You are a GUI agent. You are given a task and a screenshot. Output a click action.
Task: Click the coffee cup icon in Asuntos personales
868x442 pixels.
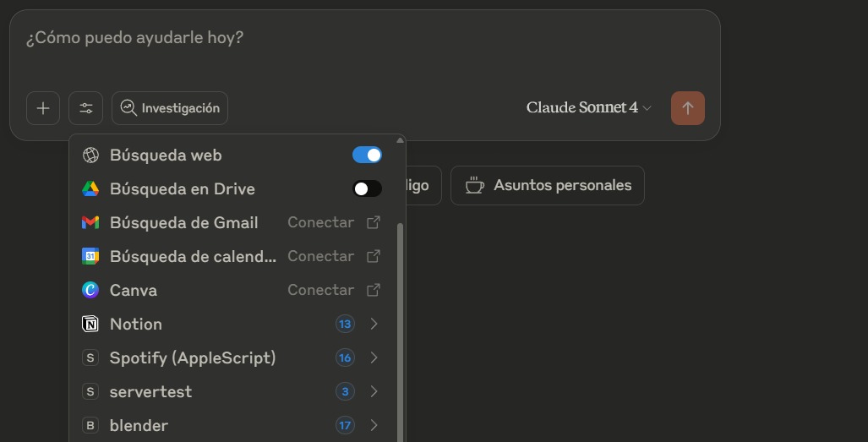(474, 185)
